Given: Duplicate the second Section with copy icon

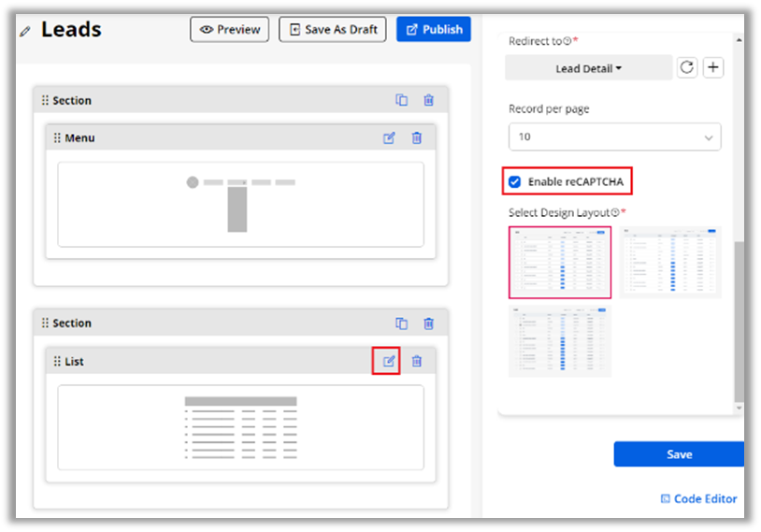Looking at the screenshot, I should point(401,324).
